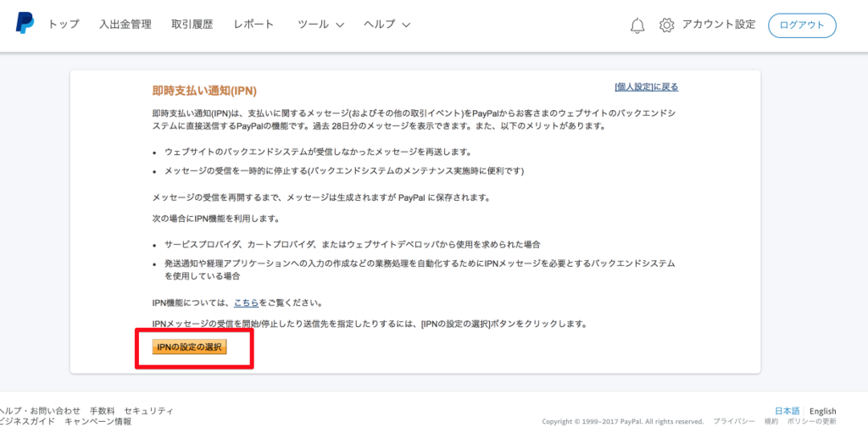Viewport: 868px width, 433px height.
Task: Open アカウント設定 link
Action: 719,25
